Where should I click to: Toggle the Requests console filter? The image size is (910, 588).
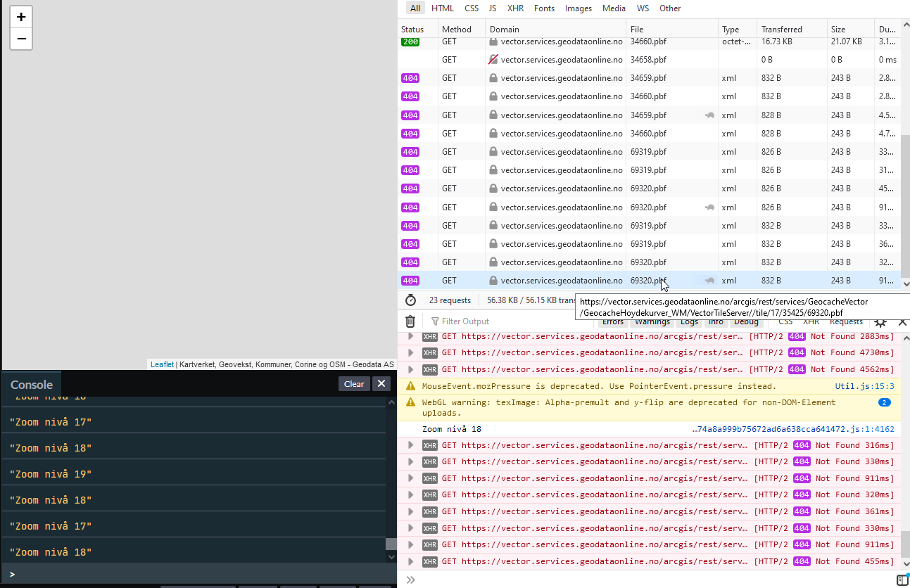pyautogui.click(x=846, y=321)
